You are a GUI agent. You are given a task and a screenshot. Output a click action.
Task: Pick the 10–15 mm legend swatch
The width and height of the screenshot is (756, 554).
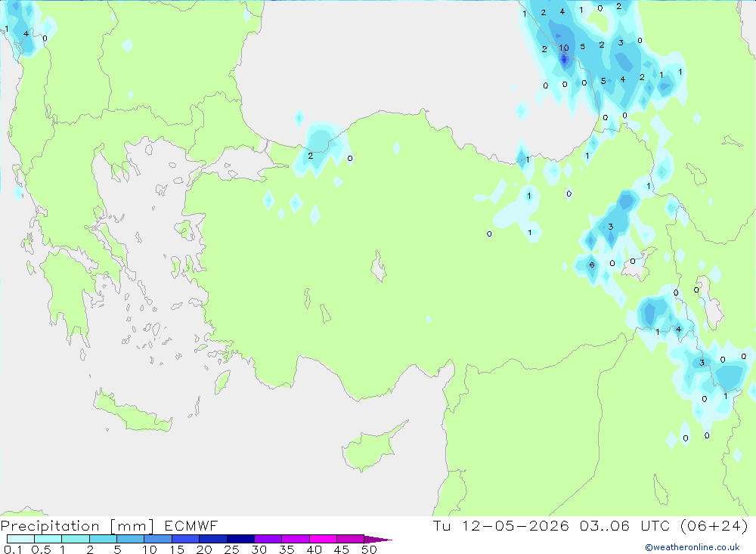point(158,539)
